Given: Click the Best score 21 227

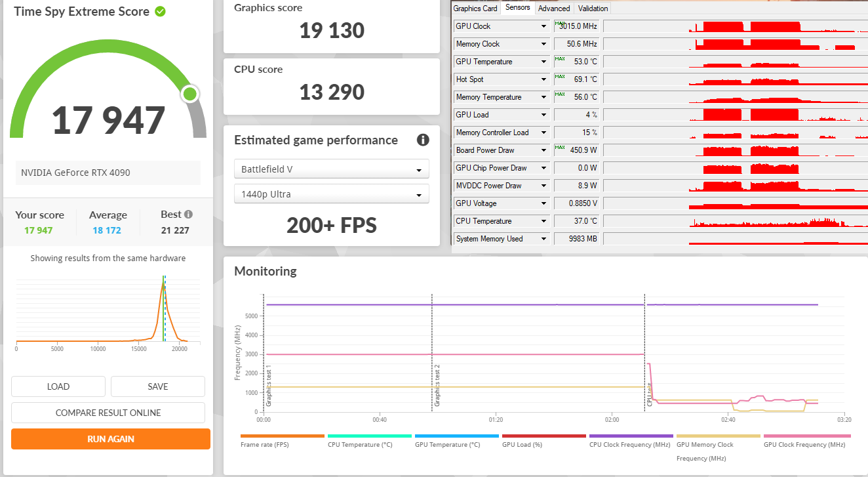Looking at the screenshot, I should click(x=175, y=230).
